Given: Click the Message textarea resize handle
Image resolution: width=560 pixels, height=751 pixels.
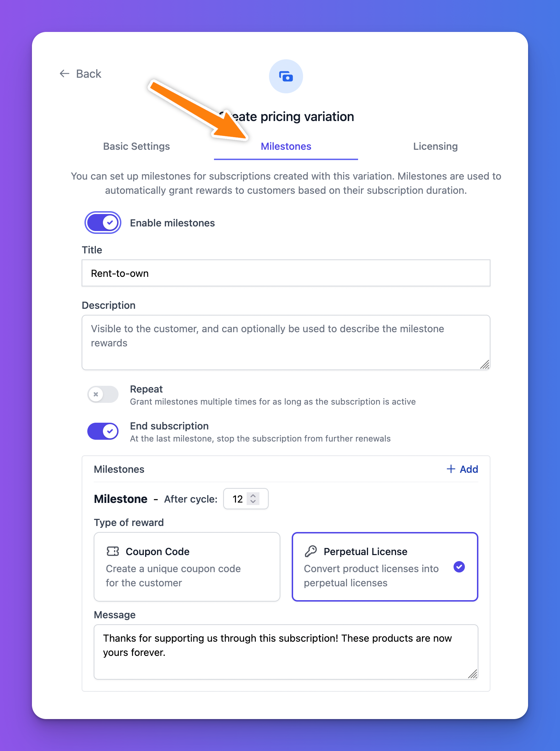Looking at the screenshot, I should coord(473,674).
